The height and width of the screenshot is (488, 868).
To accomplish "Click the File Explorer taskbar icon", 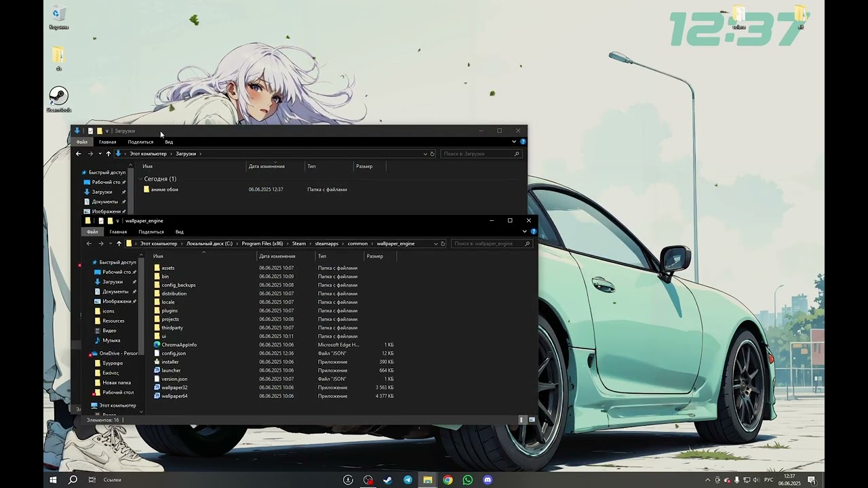I will tap(428, 480).
